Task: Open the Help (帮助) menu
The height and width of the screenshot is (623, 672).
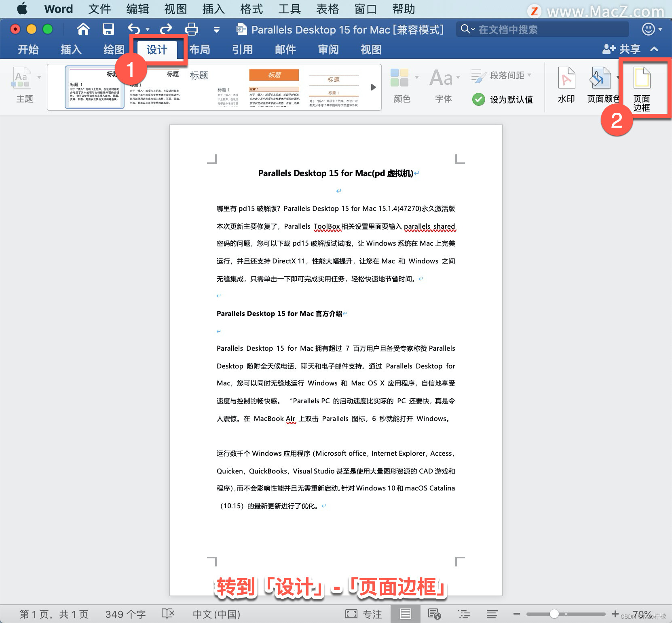Action: point(404,9)
